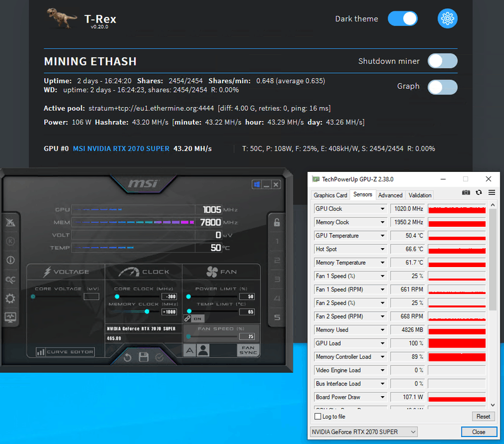Click GPU-Z scrollbar down arrow
This screenshot has width=504, height=444.
pos(493,405)
